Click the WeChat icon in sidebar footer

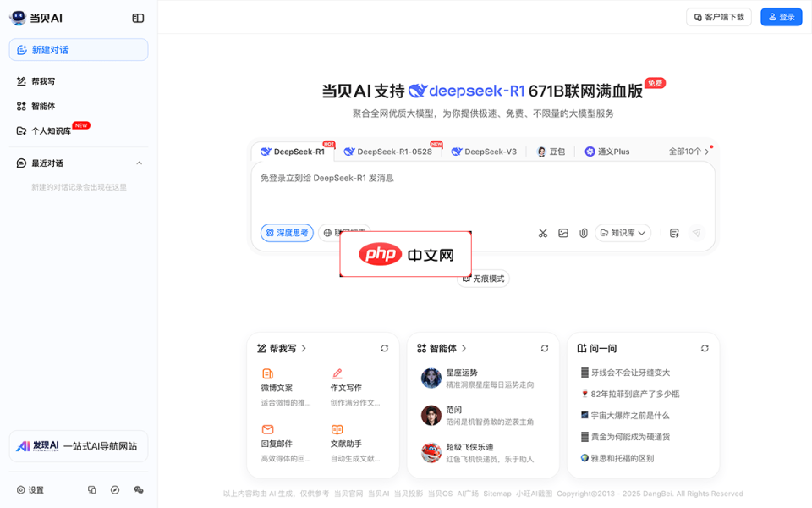(138, 490)
